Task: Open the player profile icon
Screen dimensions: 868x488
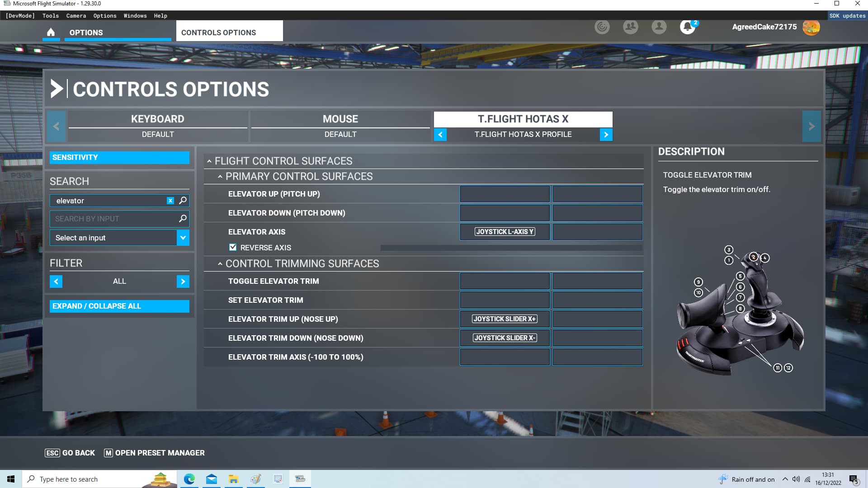Action: [x=659, y=27]
